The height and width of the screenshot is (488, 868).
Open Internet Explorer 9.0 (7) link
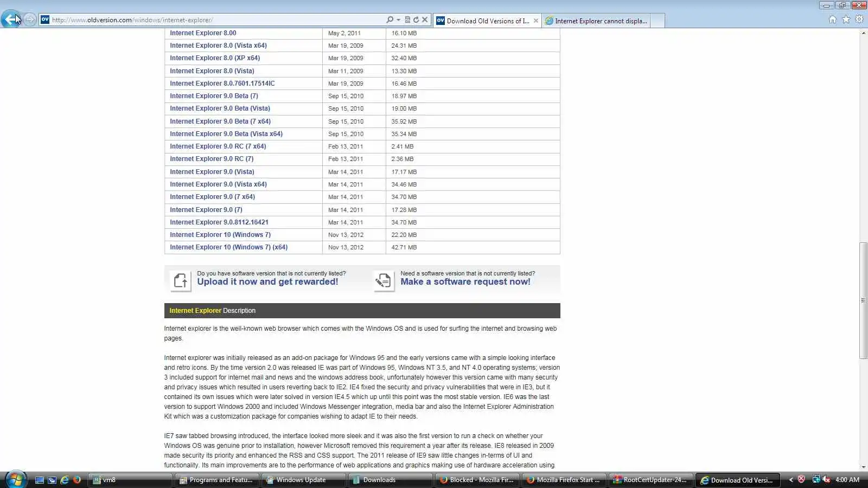click(206, 210)
